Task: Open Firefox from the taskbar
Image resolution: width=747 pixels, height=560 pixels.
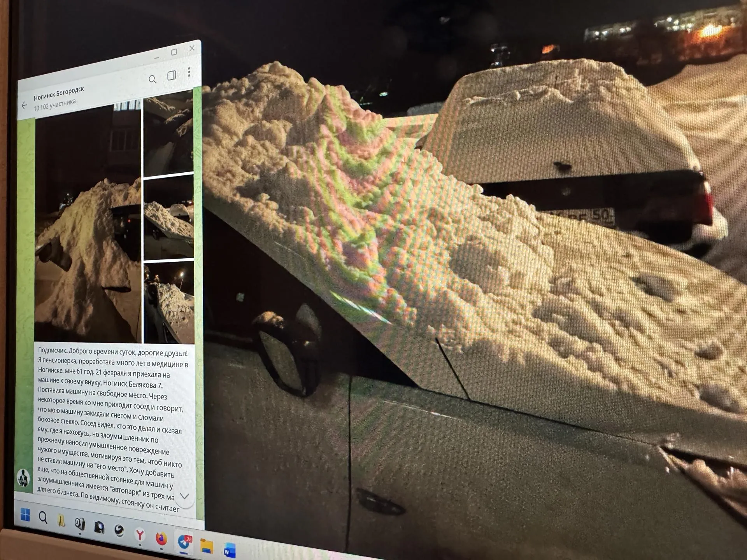Action: 161,539
